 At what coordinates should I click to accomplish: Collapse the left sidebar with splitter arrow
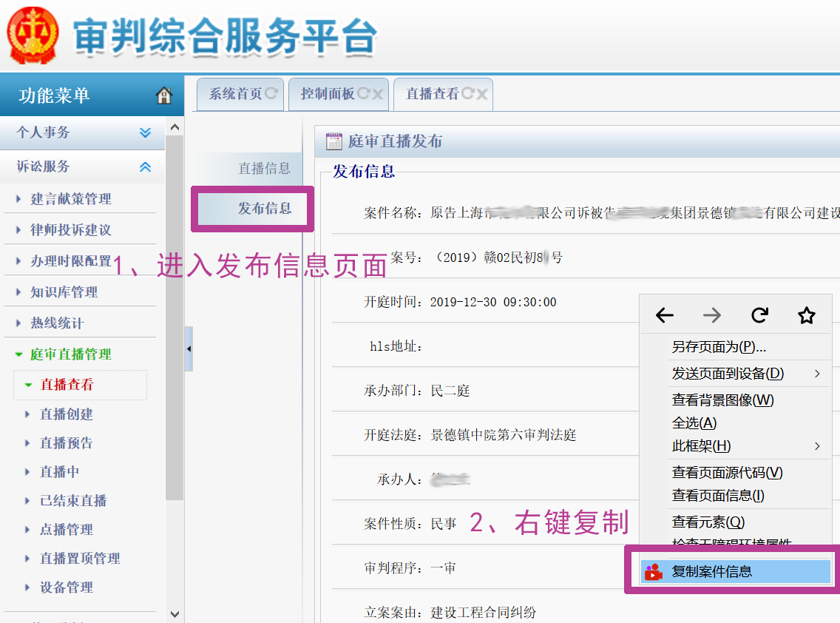[x=189, y=348]
